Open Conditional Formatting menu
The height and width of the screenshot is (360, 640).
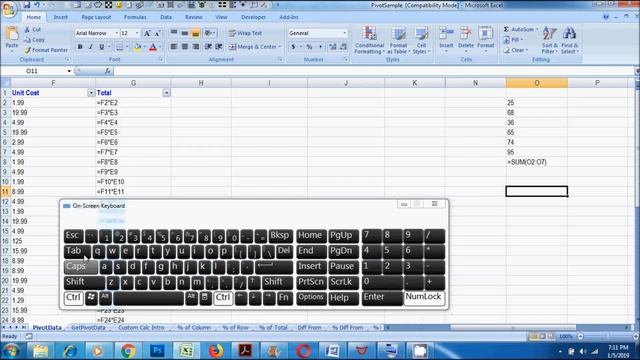click(369, 40)
